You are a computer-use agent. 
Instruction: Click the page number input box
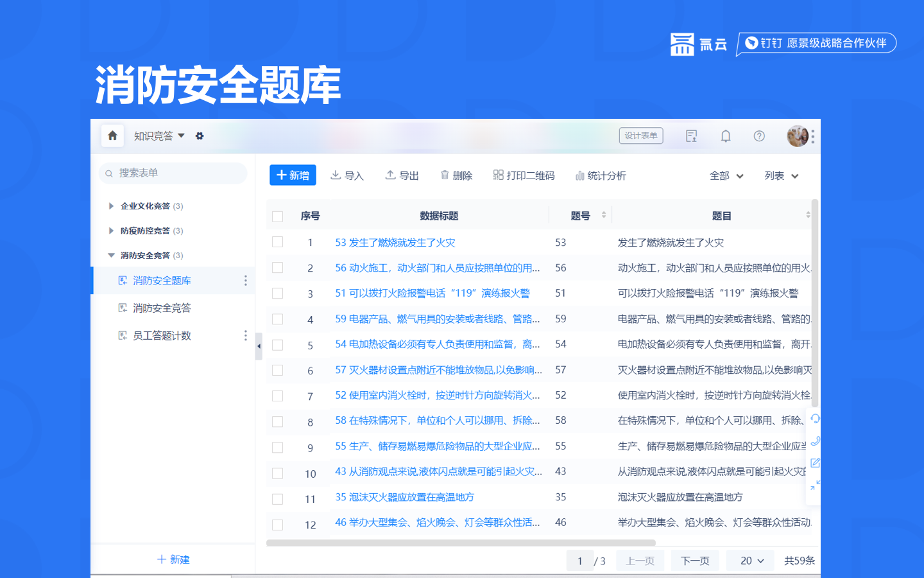point(580,561)
